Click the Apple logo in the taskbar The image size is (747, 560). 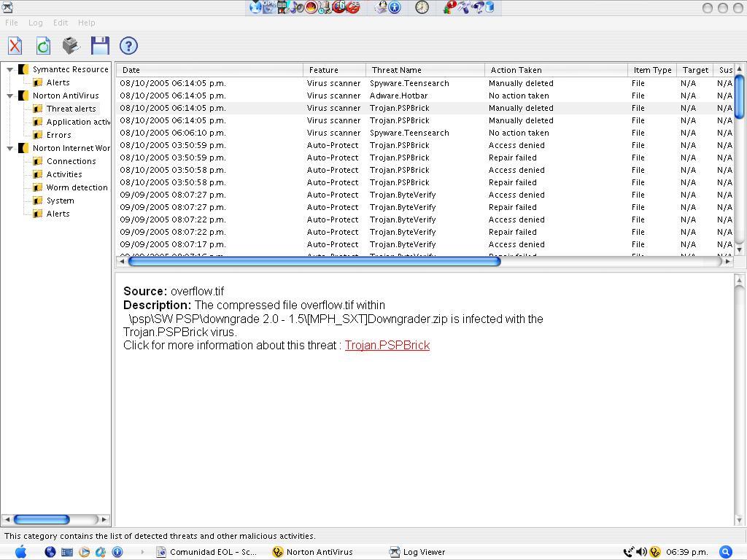click(x=21, y=552)
